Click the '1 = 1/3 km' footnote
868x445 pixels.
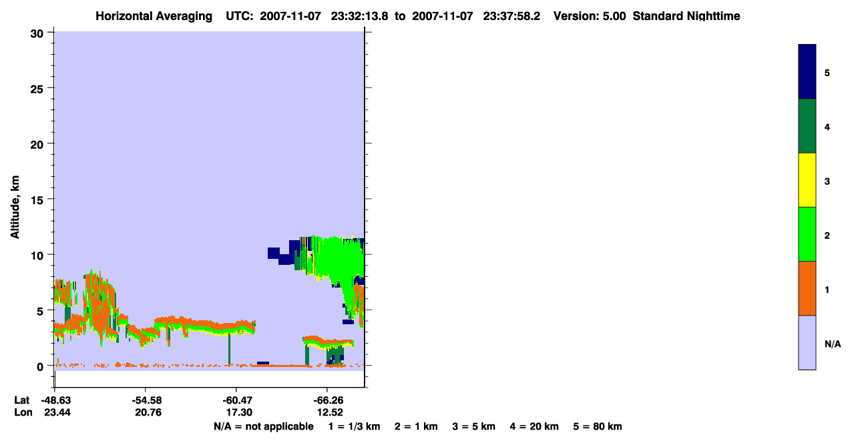point(353,426)
